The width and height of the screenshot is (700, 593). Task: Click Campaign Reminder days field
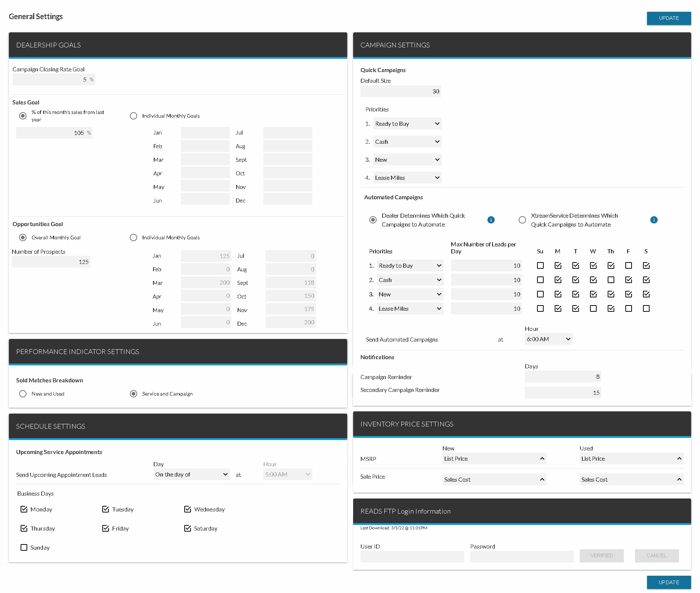point(562,376)
